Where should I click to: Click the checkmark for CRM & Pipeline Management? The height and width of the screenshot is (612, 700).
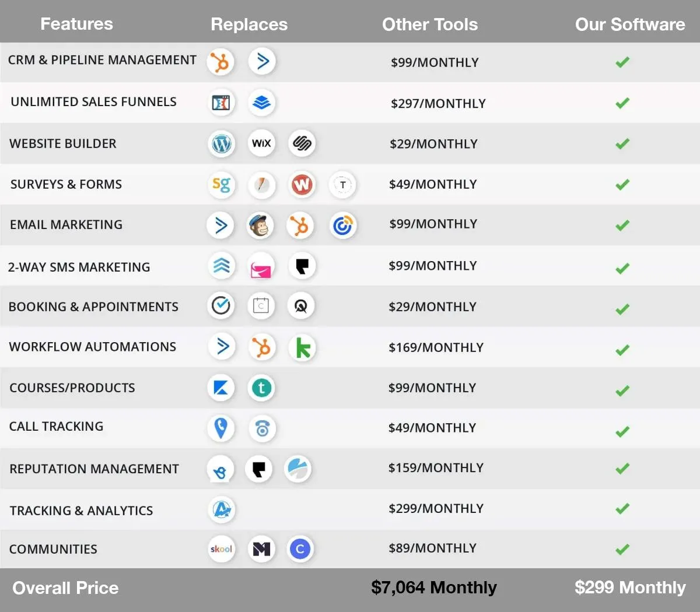point(622,62)
